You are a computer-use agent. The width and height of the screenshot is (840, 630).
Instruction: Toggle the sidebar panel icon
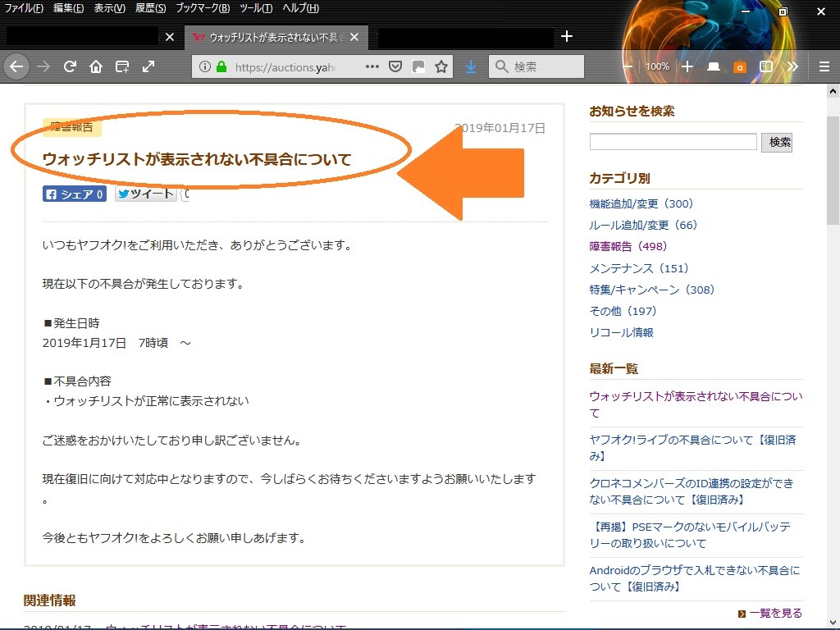[x=766, y=66]
